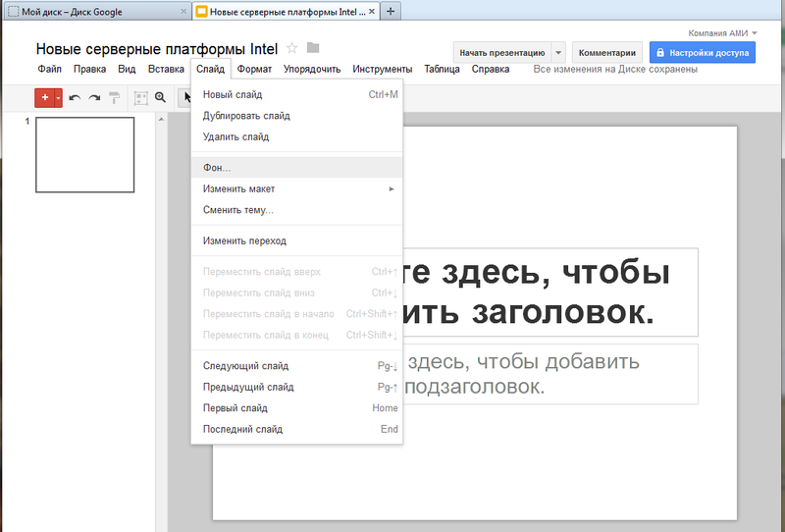Image resolution: width=785 pixels, height=532 pixels.
Task: Click the Комментарии button
Action: click(x=606, y=53)
